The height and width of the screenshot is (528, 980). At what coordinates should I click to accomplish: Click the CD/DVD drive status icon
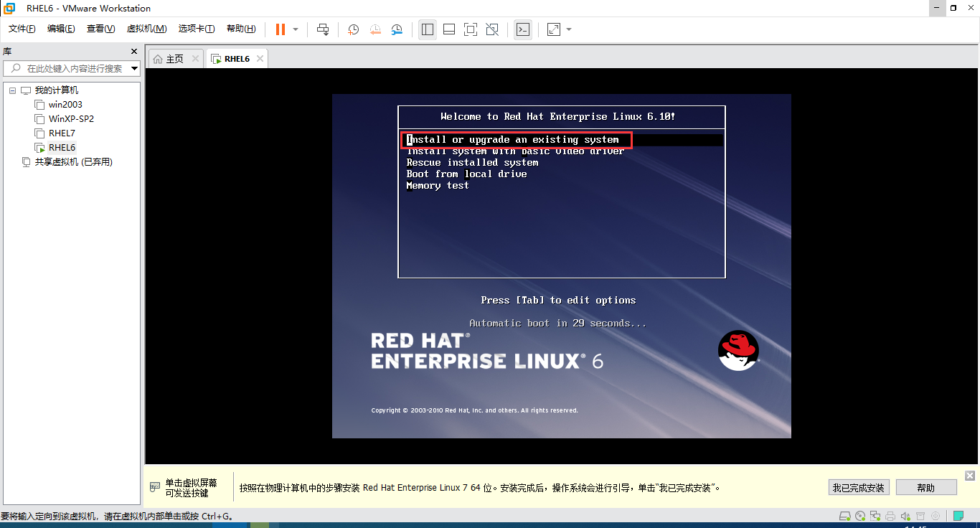pos(860,516)
